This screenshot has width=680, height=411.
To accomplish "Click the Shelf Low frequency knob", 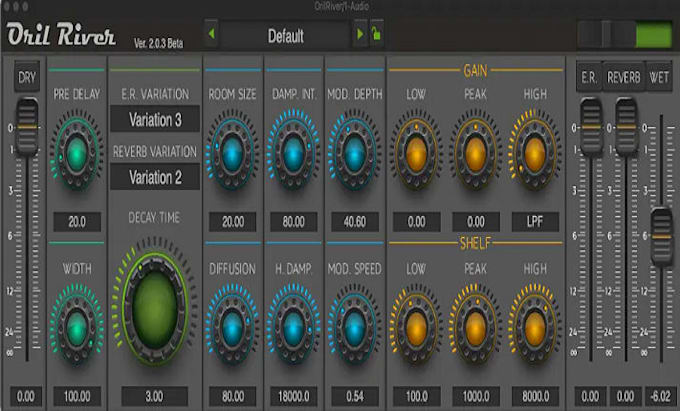I will 416,327.
